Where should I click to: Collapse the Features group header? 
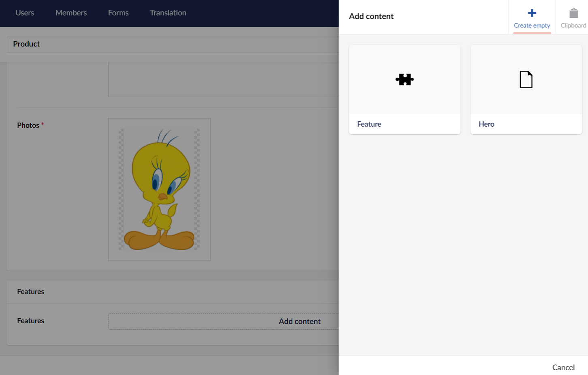[31, 292]
